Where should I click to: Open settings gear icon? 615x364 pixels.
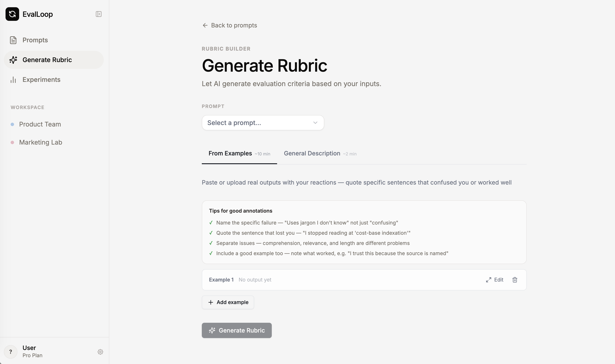[100, 352]
